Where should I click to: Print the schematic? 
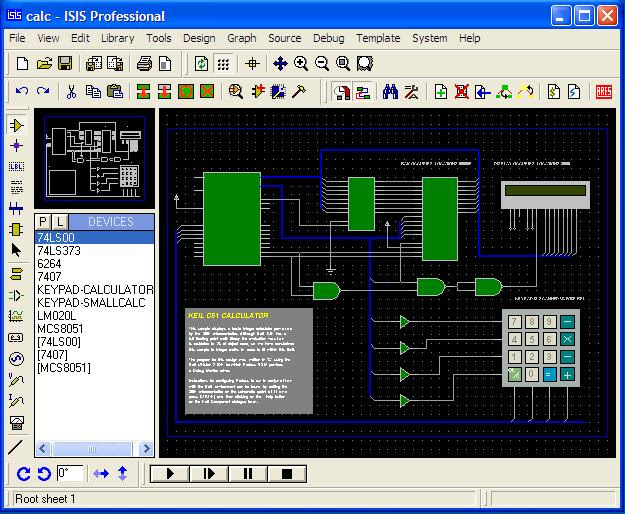pos(144,64)
